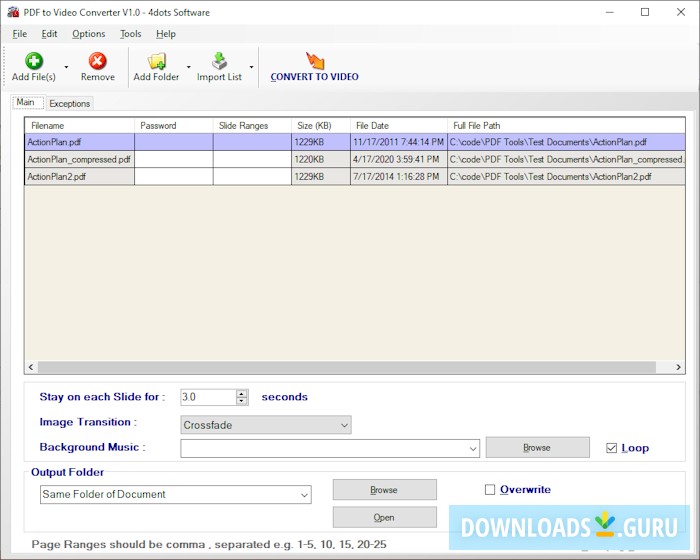Click the Add File(s) green plus icon

(x=34, y=62)
